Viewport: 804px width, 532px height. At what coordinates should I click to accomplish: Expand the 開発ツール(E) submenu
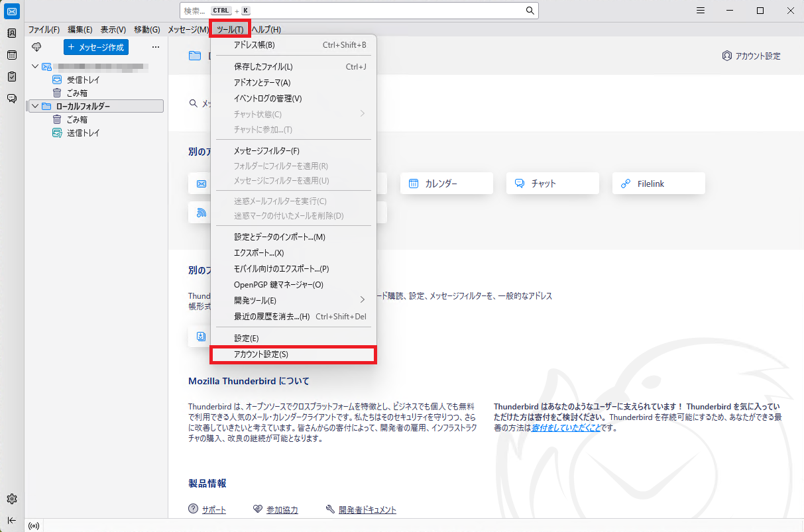294,300
